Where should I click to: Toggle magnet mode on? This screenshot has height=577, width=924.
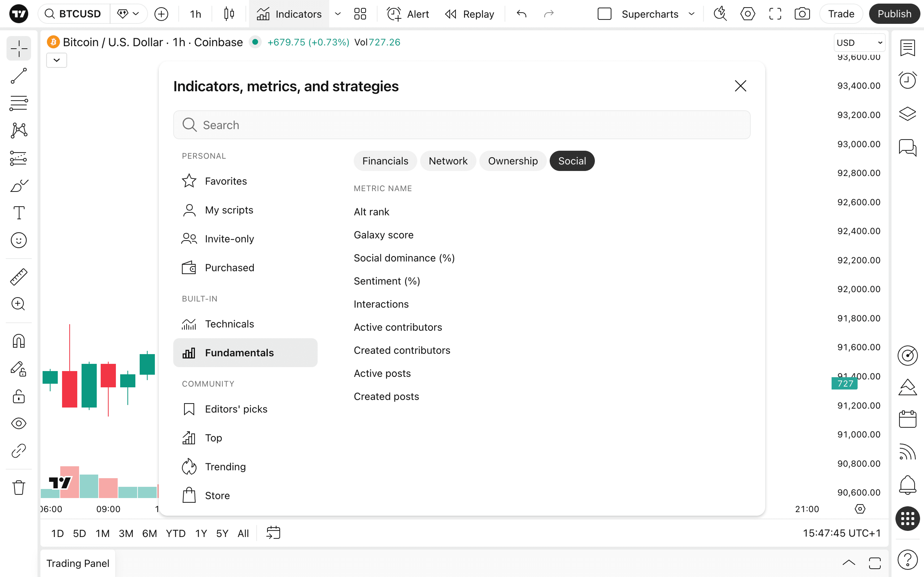pyautogui.click(x=19, y=341)
